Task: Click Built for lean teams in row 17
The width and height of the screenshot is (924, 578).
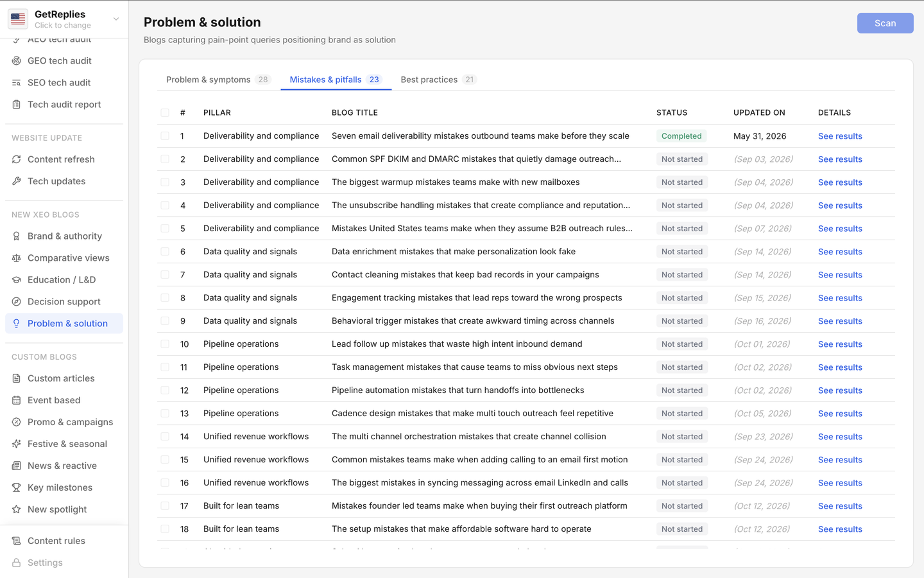Action: [x=241, y=506]
